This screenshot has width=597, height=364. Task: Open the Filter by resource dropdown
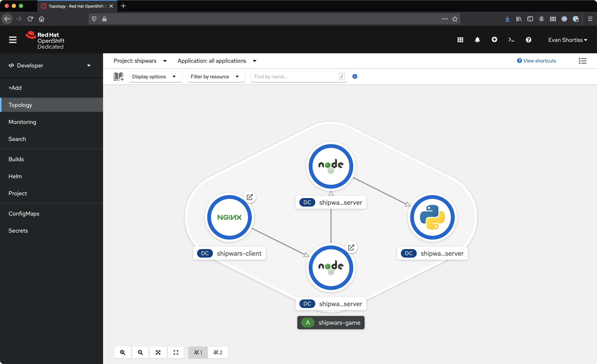click(214, 76)
